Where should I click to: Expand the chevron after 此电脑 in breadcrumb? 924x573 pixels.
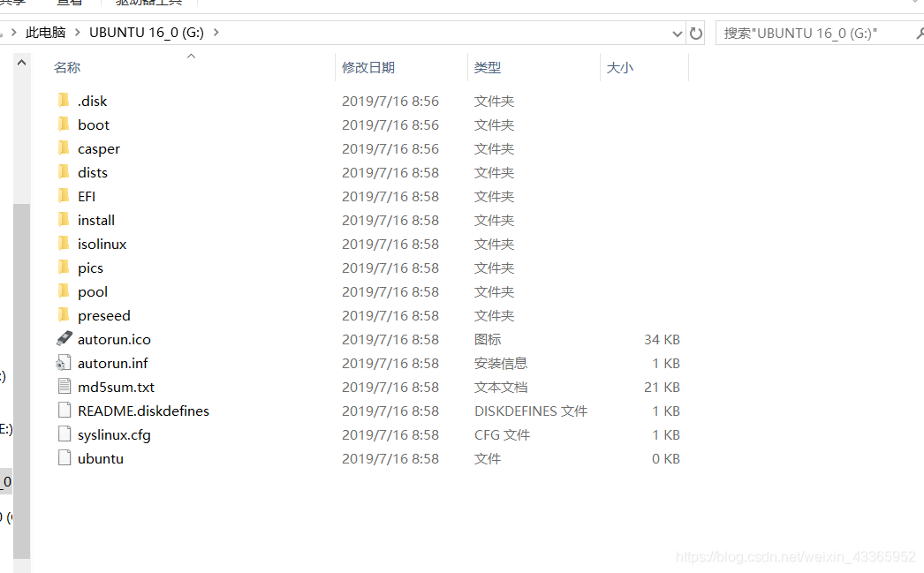[77, 33]
